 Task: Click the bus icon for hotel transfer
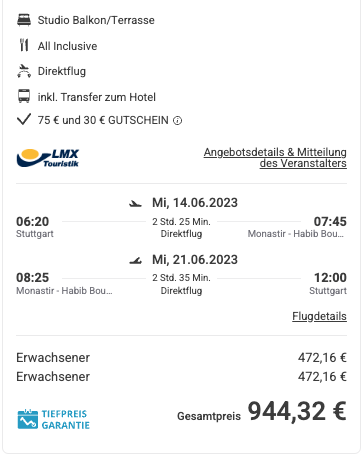24,97
